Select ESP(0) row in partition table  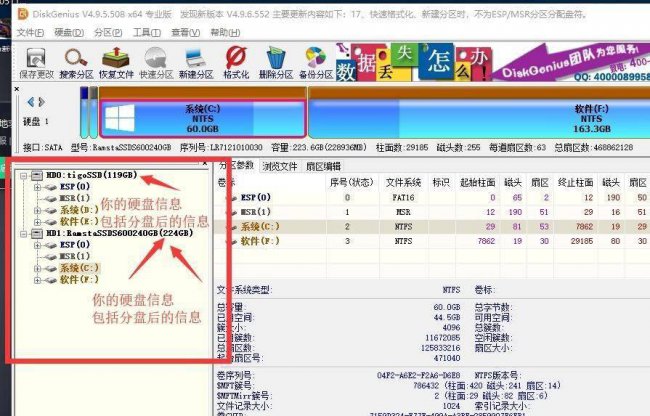pyautogui.click(x=432, y=198)
